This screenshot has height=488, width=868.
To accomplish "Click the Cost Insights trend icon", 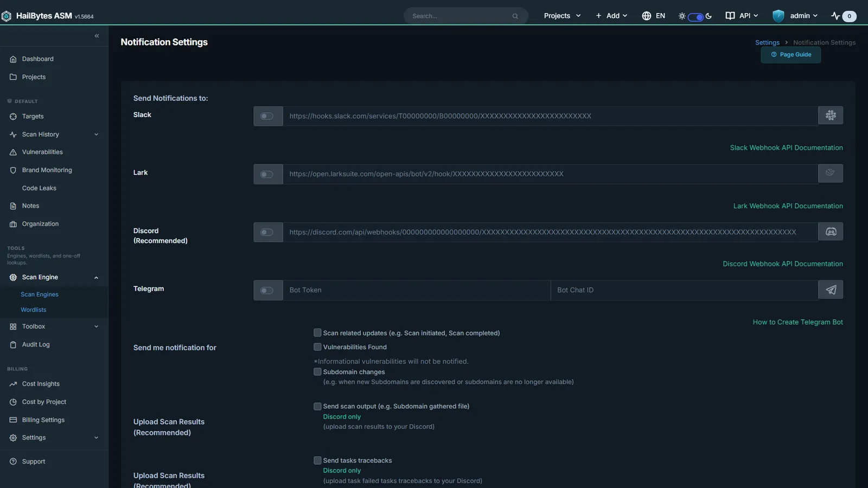I will 13,384.
